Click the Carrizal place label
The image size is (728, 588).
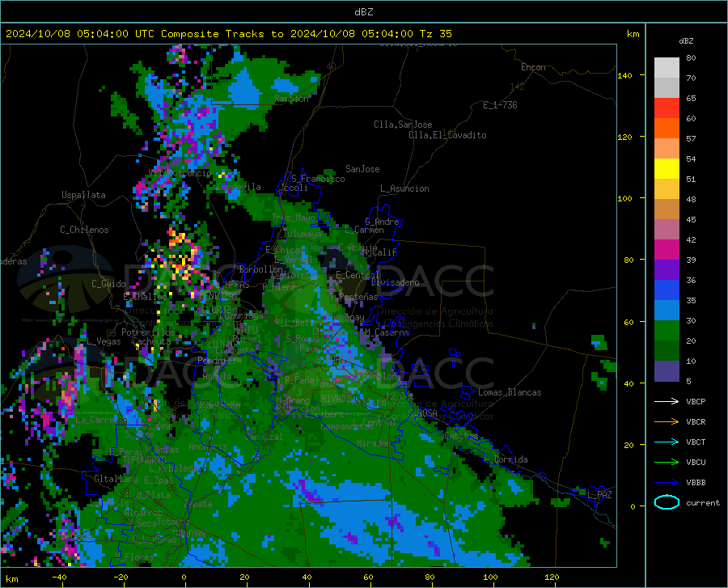[263, 437]
